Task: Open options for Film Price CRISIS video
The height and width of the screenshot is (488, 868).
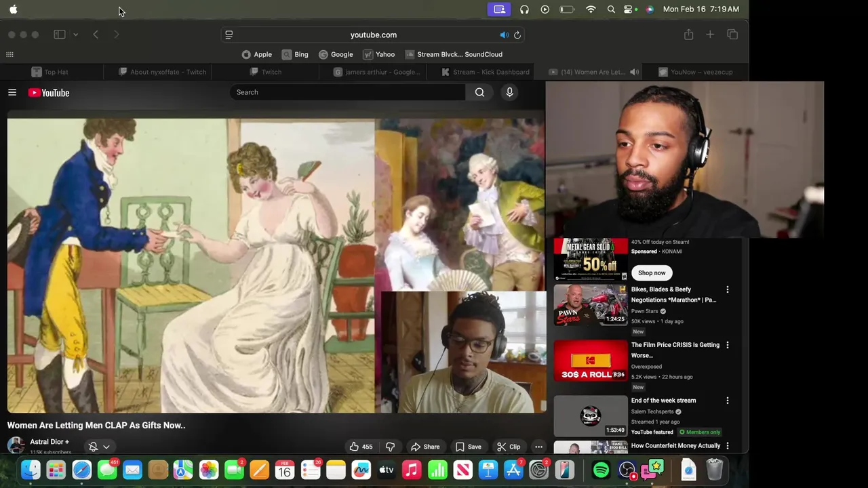Action: (728, 345)
